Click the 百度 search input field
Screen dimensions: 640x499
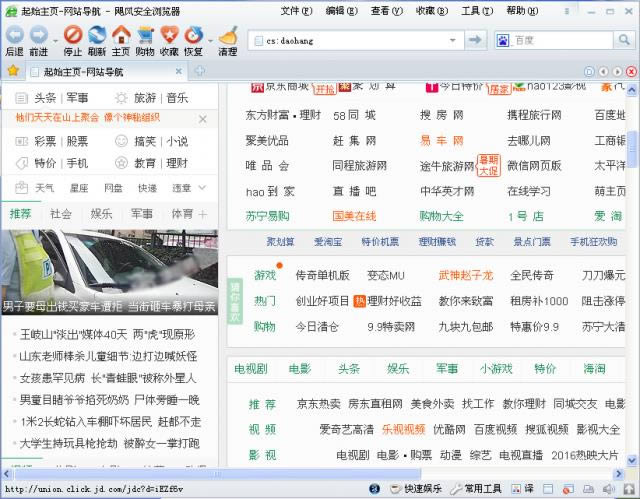pyautogui.click(x=562, y=40)
